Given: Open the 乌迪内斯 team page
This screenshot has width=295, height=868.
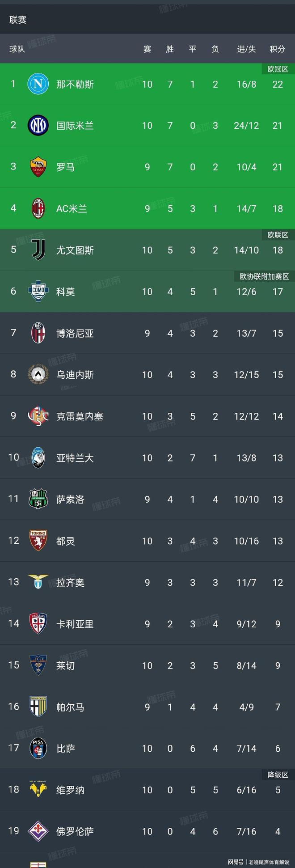Looking at the screenshot, I should [75, 375].
